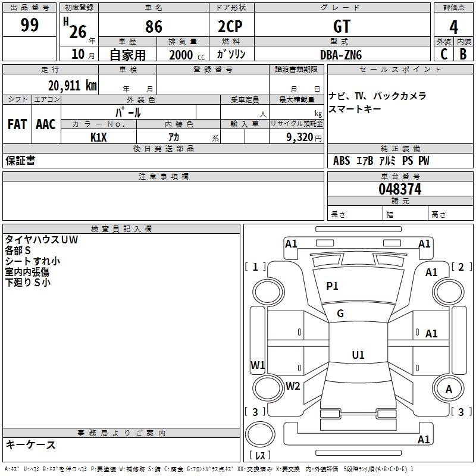Screen dimensions: 476x476
Task: Click the A1 mark at front left bumper corner
Action: pos(291,244)
